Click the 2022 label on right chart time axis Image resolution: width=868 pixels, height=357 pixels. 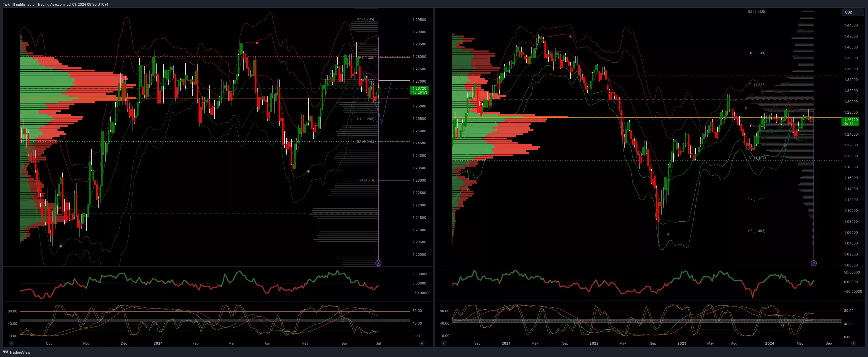[x=594, y=343]
